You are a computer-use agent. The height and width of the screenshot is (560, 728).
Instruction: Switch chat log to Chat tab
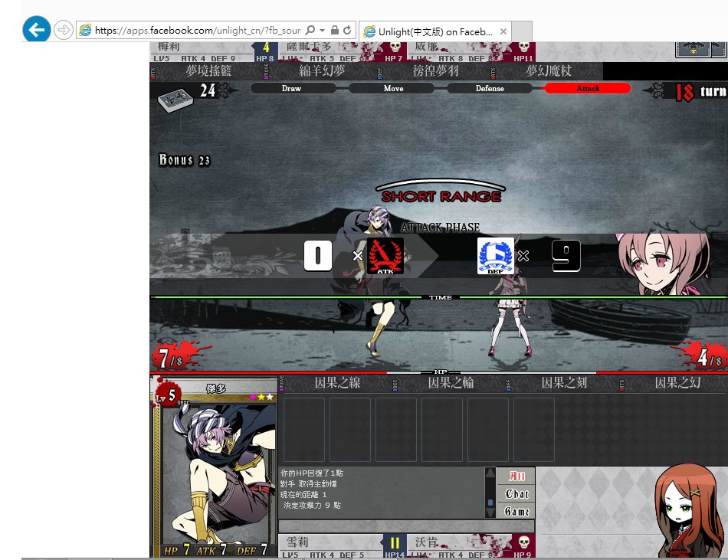tap(516, 494)
